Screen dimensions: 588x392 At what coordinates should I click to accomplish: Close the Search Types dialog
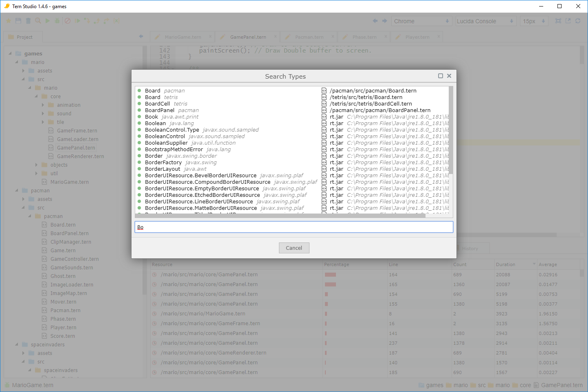coord(449,76)
